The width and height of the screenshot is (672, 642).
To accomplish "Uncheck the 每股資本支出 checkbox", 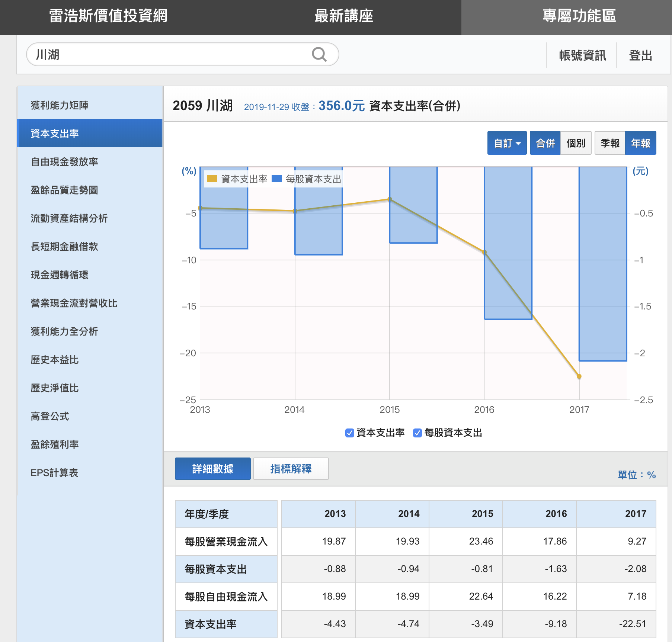I will (417, 433).
